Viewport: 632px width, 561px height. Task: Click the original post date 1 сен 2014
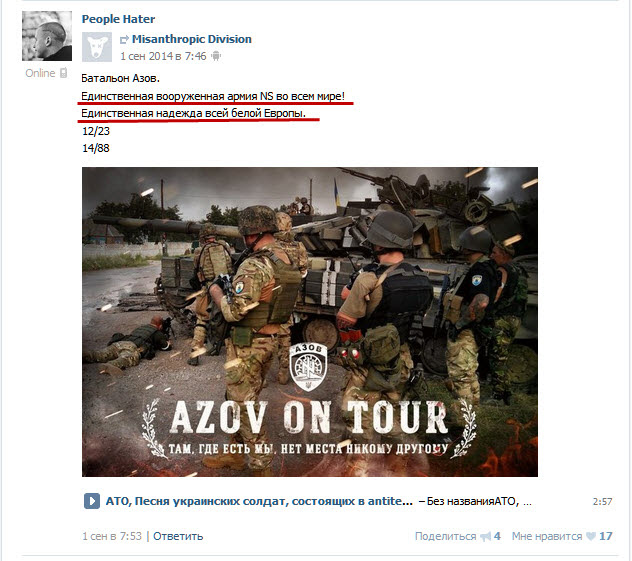click(x=163, y=56)
